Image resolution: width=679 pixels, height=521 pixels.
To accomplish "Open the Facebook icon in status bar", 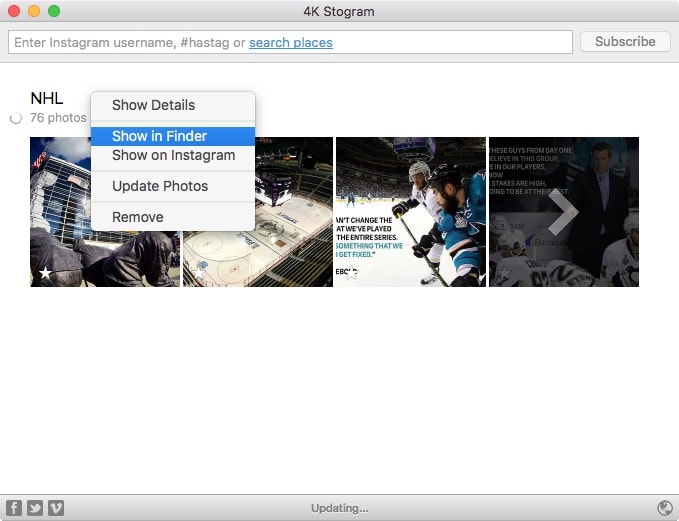I will (14, 508).
